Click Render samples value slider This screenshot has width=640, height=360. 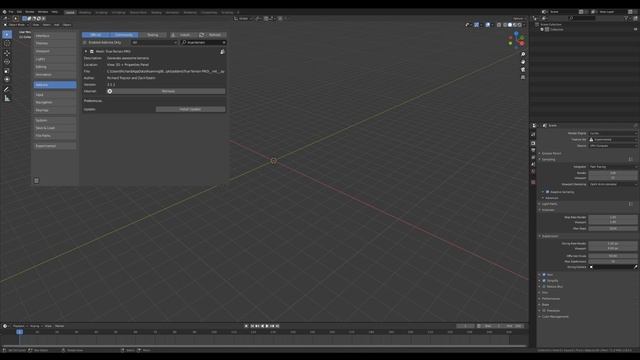[613, 173]
